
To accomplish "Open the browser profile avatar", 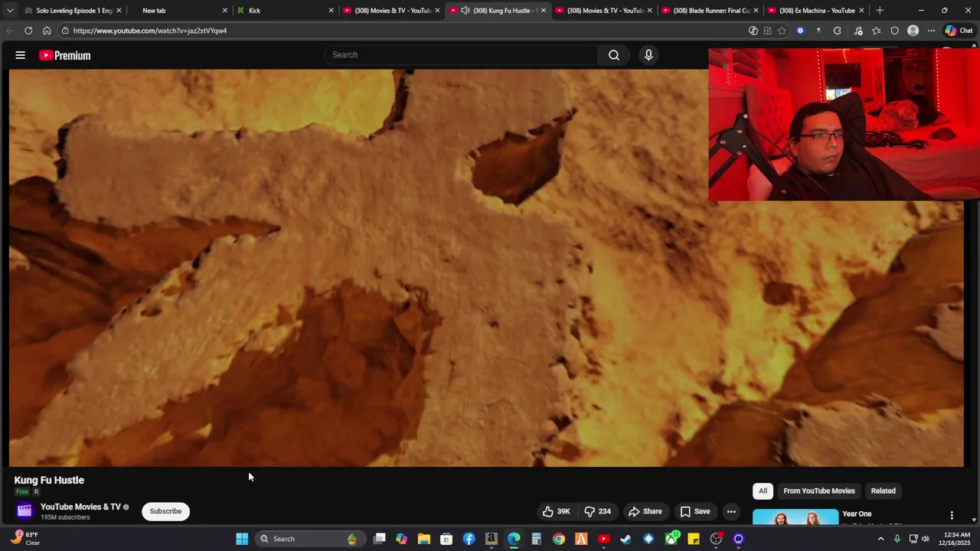I will pyautogui.click(x=913, y=31).
